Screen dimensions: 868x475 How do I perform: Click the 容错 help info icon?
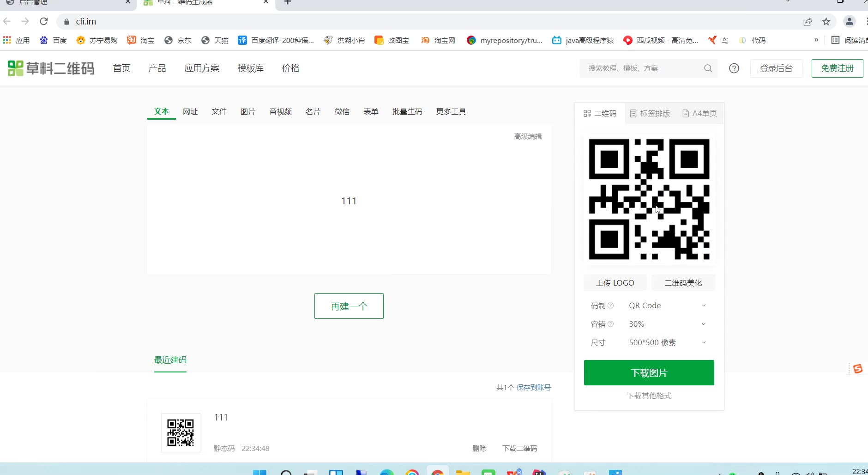[611, 324]
